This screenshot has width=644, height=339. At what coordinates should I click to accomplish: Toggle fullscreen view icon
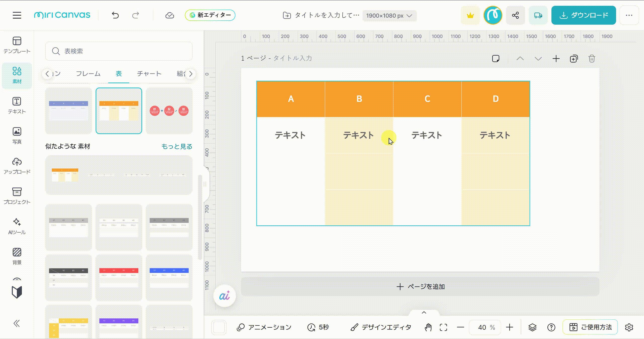(443, 327)
